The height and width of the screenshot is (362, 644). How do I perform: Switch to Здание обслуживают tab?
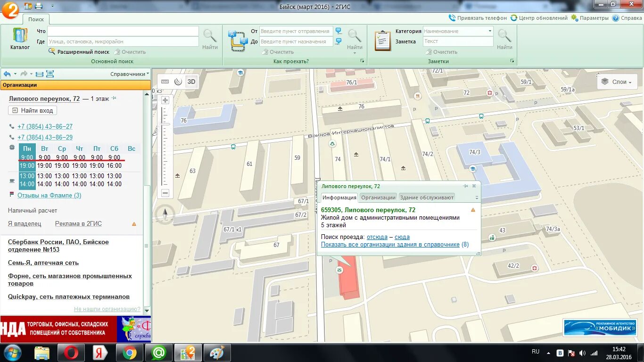[x=427, y=197]
